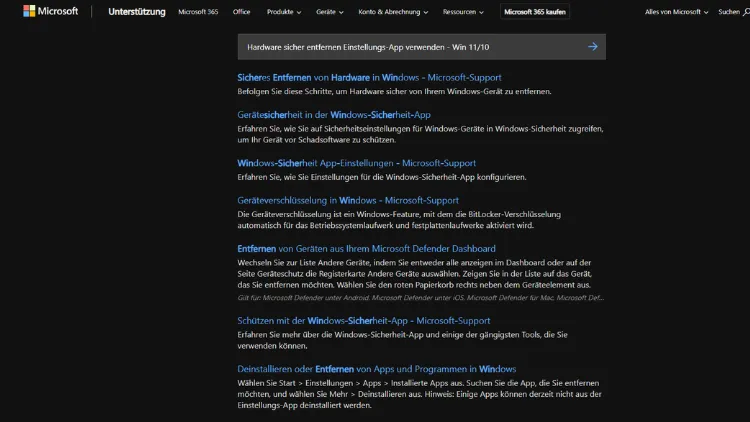The width and height of the screenshot is (750, 422).
Task: Open Gerätesicherheit in der Windows-Sicherheit-App result
Action: point(334,115)
